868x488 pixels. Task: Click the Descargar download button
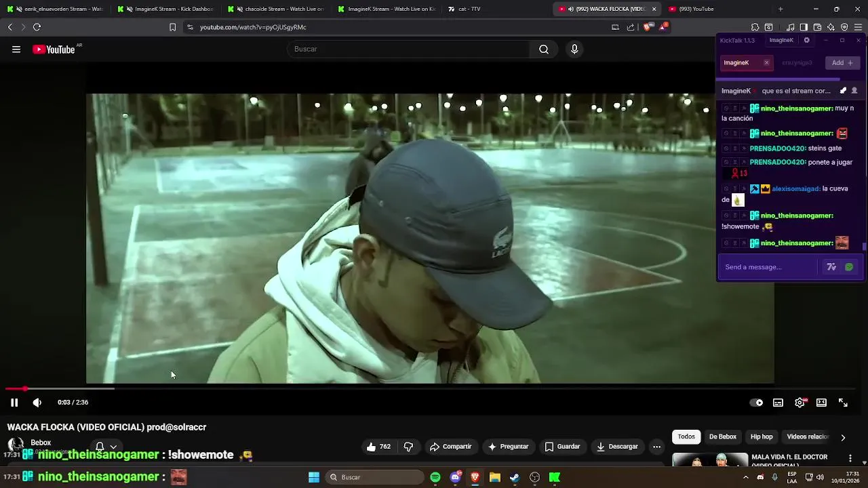(x=617, y=447)
